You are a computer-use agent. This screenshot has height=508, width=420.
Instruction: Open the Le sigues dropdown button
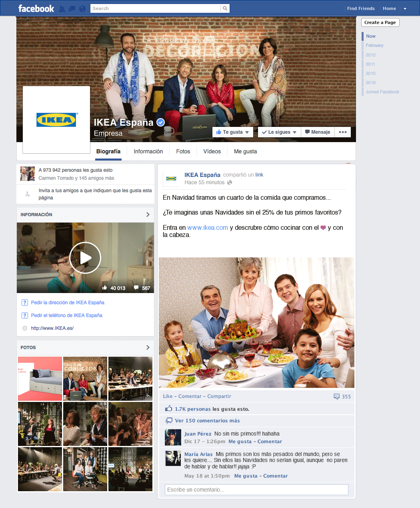tap(279, 132)
